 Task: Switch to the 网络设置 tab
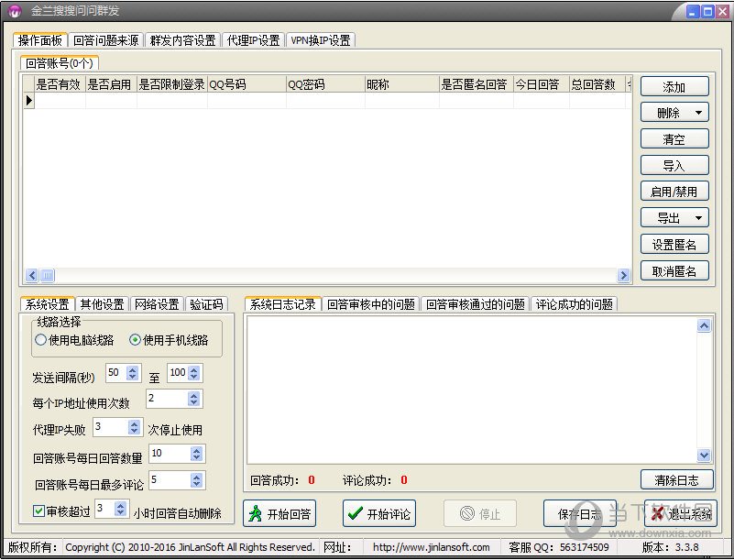pos(157,304)
